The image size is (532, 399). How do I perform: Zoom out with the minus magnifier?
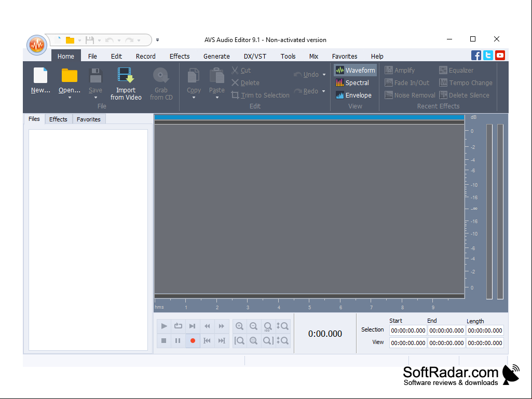[x=253, y=326]
